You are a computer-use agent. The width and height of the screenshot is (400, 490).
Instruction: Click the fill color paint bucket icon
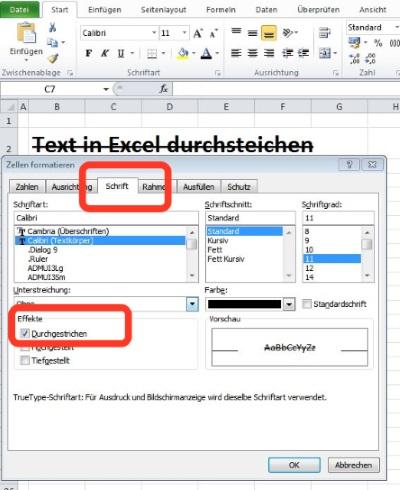point(183,53)
